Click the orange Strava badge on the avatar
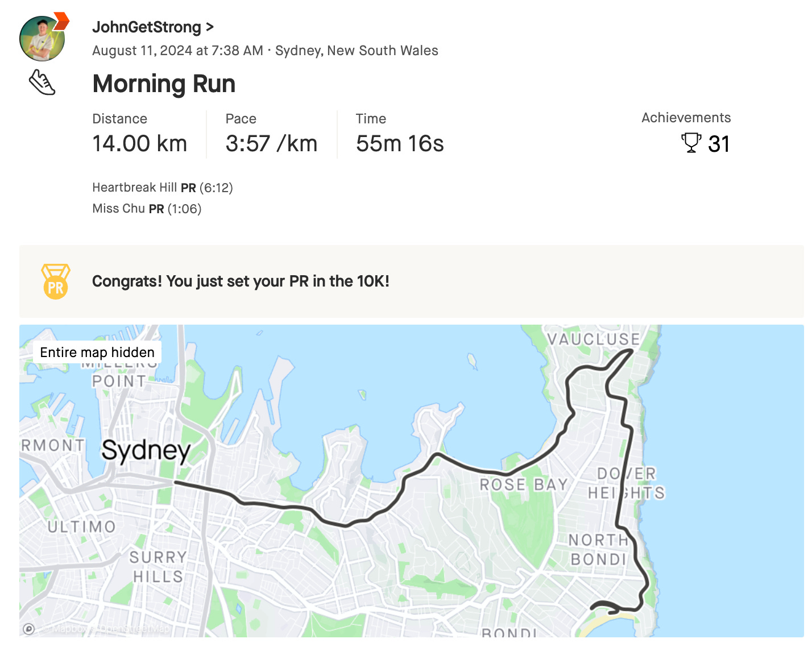812x647 pixels. (61, 20)
